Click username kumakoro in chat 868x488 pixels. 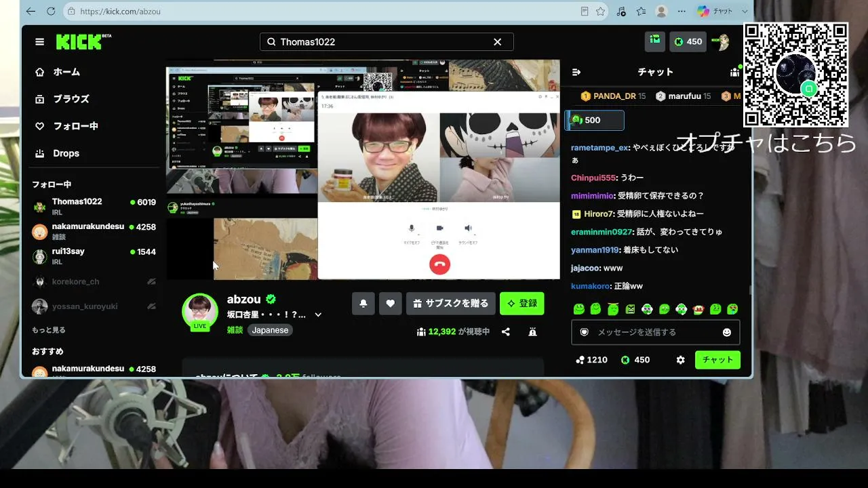click(590, 287)
